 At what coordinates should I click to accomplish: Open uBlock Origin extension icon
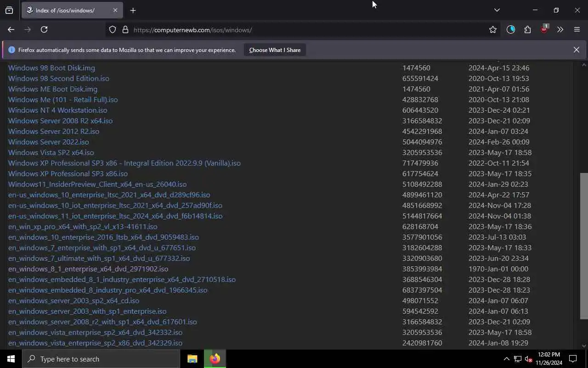click(x=544, y=29)
